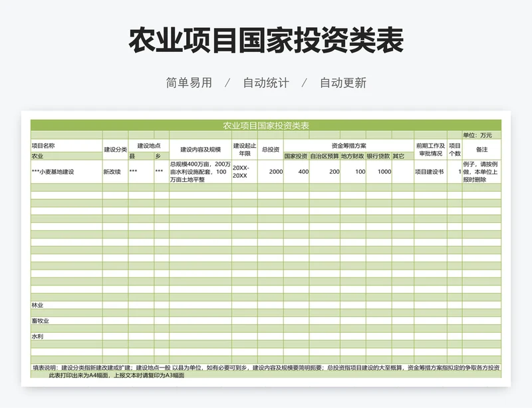Select the 建设分类 column header
The width and height of the screenshot is (532, 408).
115,150
